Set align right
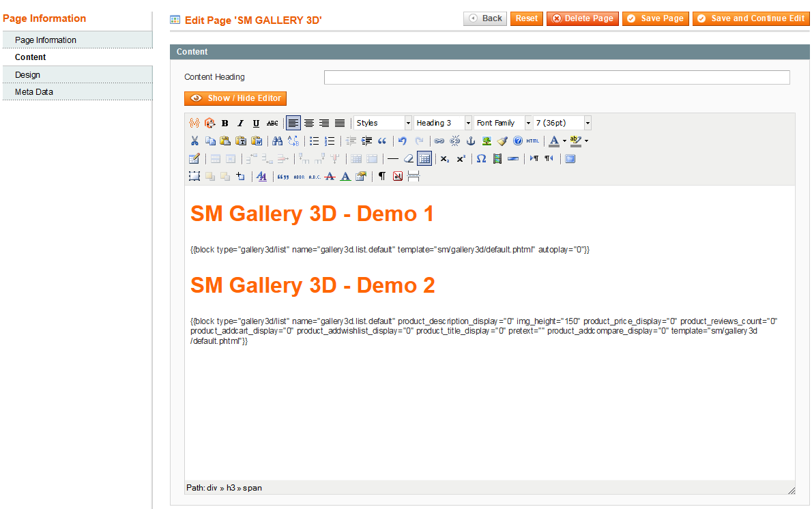The image size is (812, 509). (x=324, y=123)
